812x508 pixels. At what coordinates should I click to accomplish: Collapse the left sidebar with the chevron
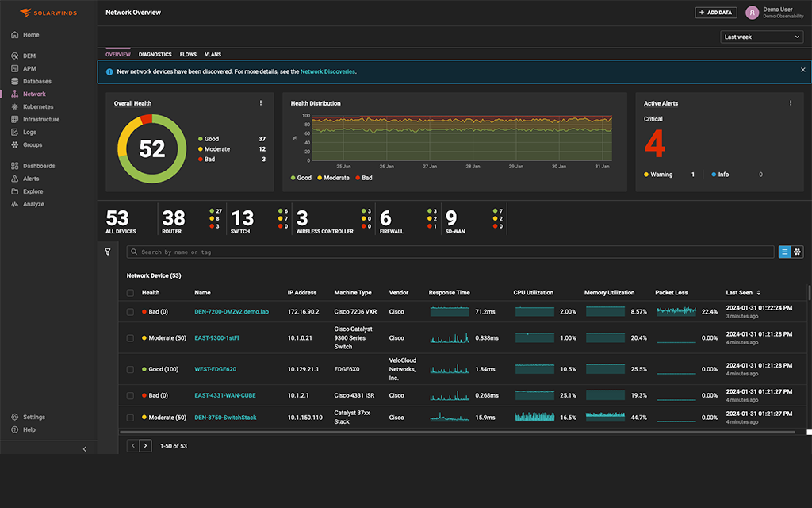pyautogui.click(x=85, y=448)
